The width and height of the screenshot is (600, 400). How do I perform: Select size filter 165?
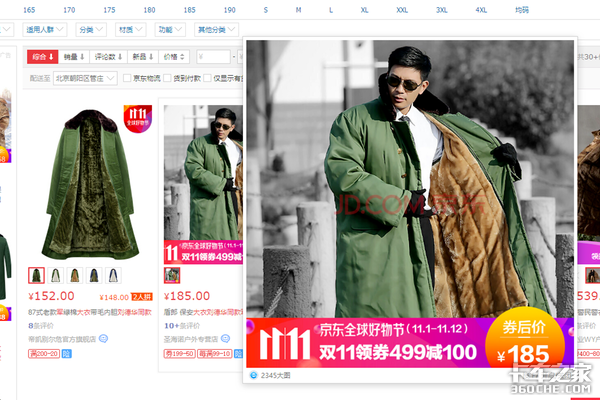pyautogui.click(x=29, y=10)
